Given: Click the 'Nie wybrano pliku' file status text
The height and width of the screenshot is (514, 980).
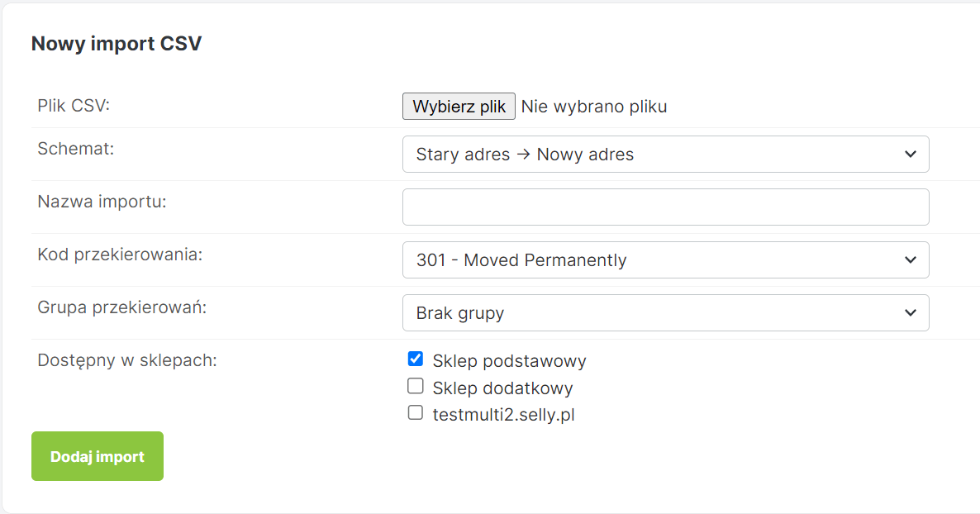Looking at the screenshot, I should [x=594, y=107].
